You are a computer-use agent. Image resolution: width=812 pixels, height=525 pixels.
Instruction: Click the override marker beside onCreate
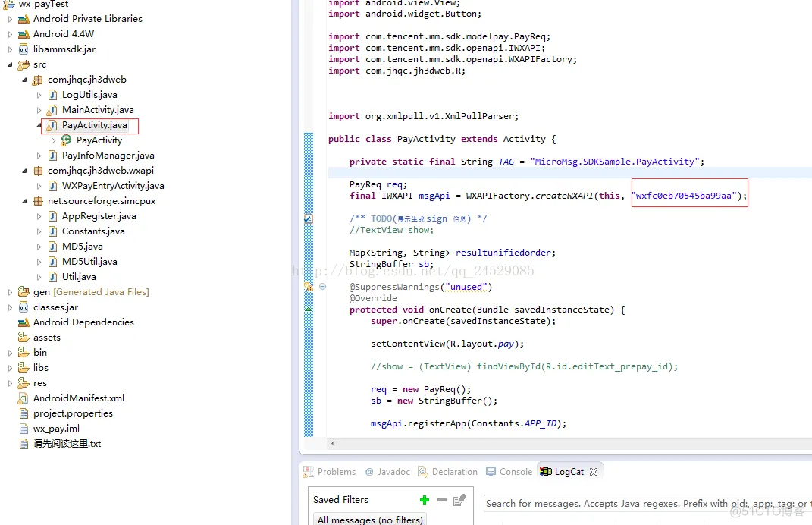309,310
